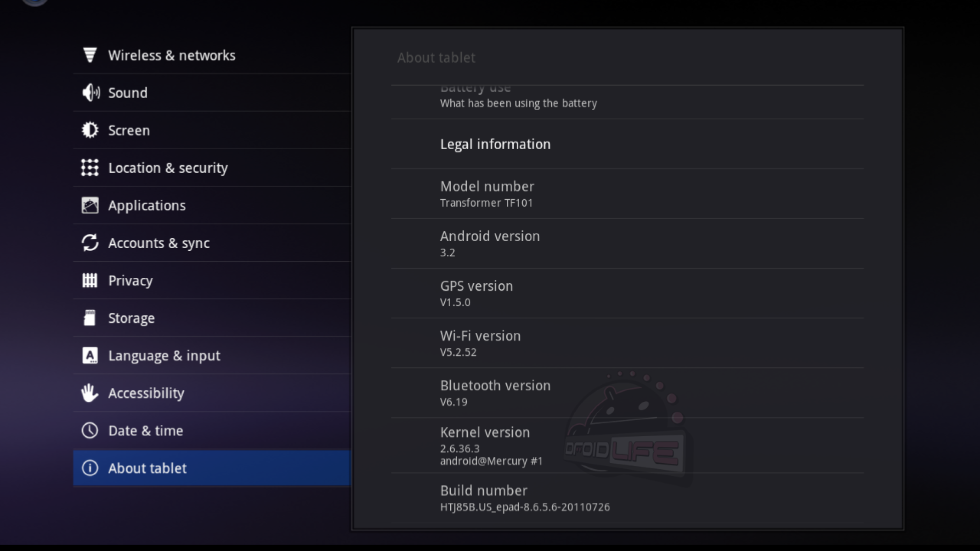Click the Location & security grid icon
The height and width of the screenshot is (551, 980).
pos(90,168)
